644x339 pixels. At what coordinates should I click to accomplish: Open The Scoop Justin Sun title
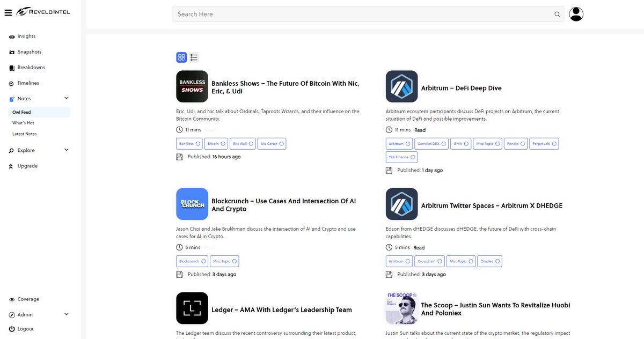click(495, 309)
